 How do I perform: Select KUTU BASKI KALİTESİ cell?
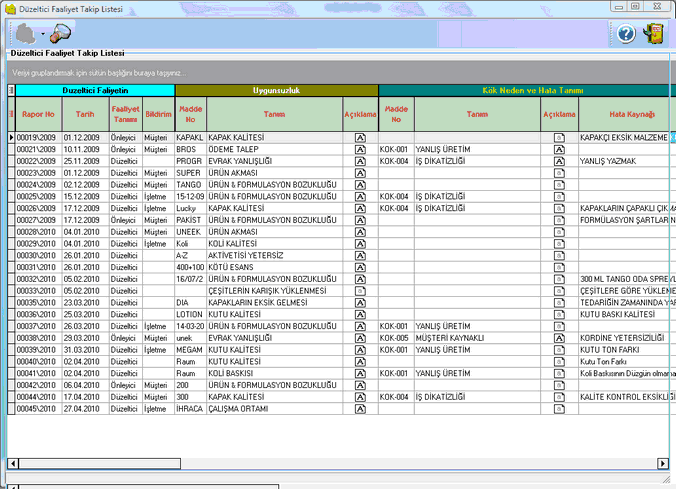[x=627, y=314]
